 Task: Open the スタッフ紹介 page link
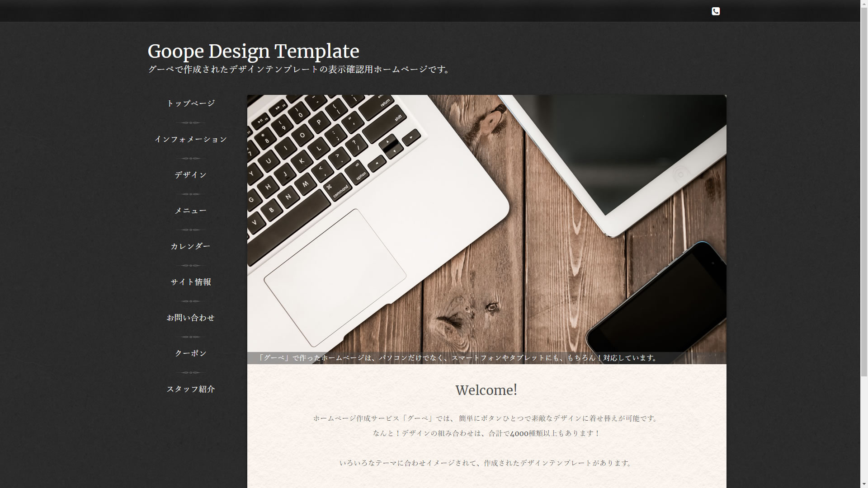pos(191,389)
